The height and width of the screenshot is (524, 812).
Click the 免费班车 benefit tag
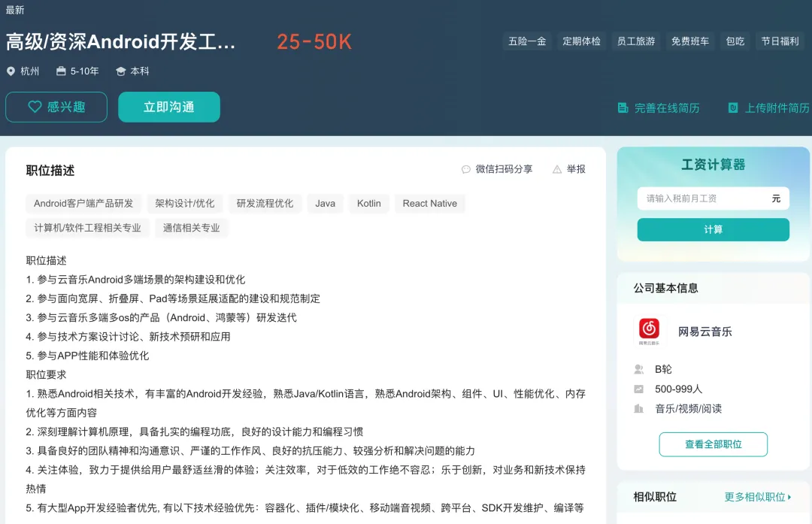(x=690, y=41)
